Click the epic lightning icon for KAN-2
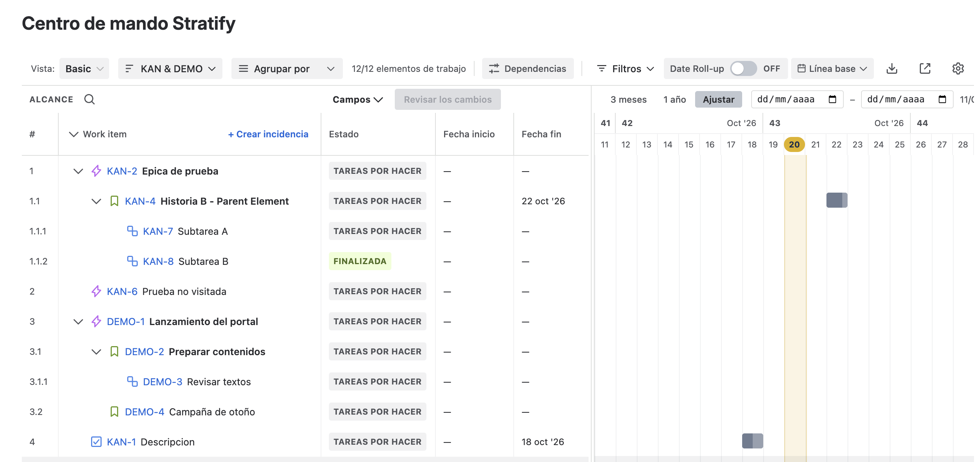 pyautogui.click(x=96, y=171)
